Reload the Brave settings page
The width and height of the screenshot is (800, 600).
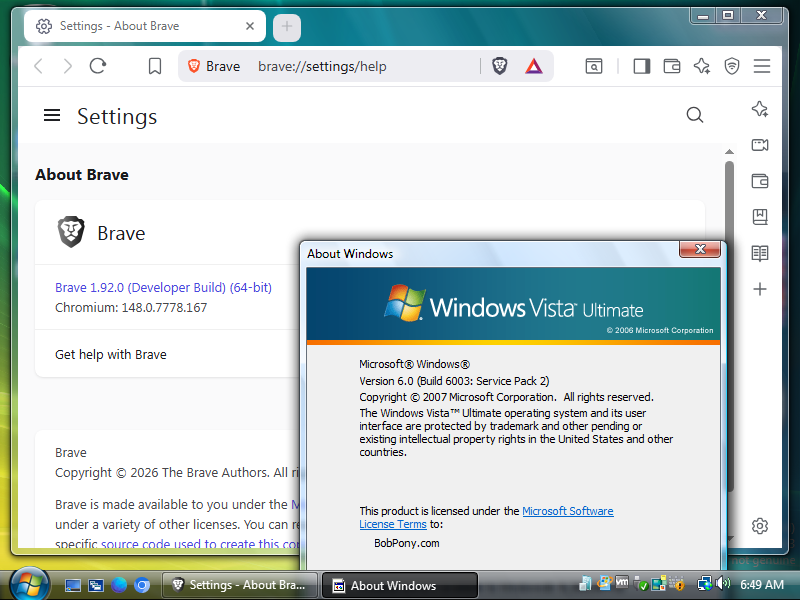coord(97,66)
